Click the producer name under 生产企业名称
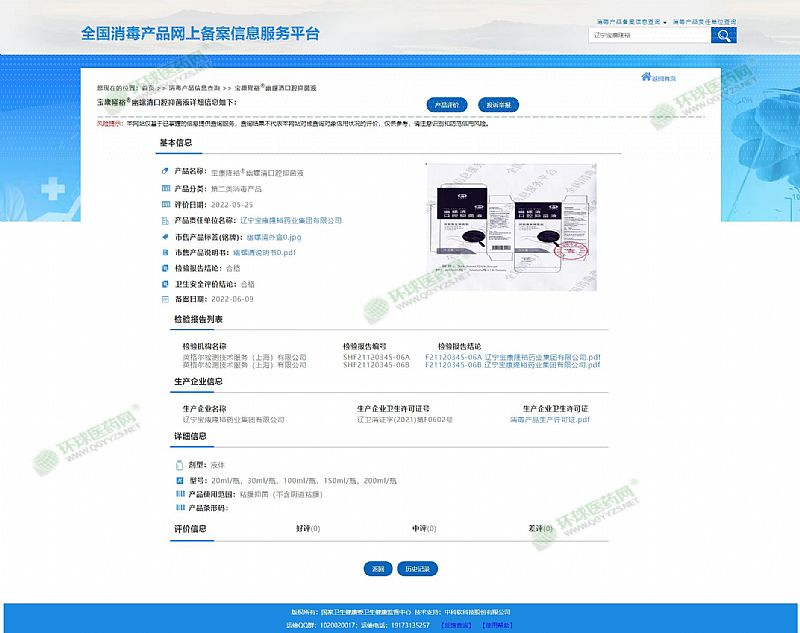 [234, 420]
